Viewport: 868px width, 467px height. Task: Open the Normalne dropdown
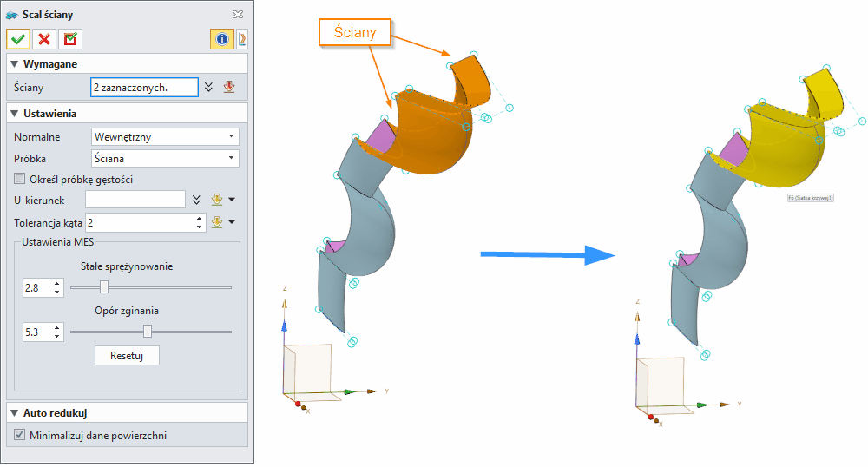point(165,136)
